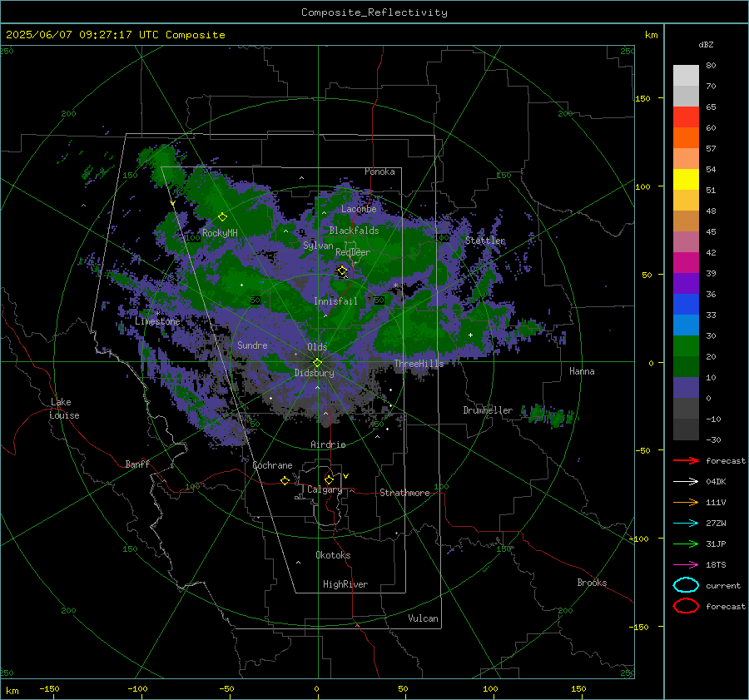This screenshot has width=749, height=700.
Task: Click the red forecast arrow in legend
Action: [x=686, y=460]
